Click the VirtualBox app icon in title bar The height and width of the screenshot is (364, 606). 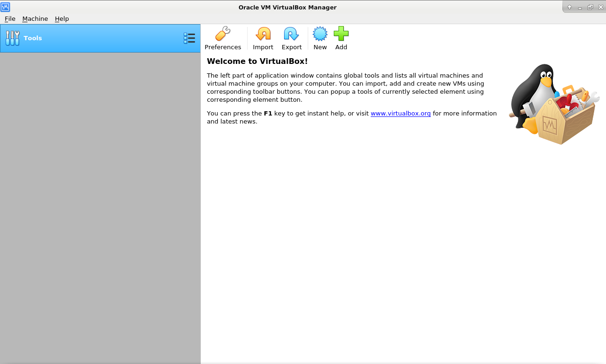click(5, 7)
